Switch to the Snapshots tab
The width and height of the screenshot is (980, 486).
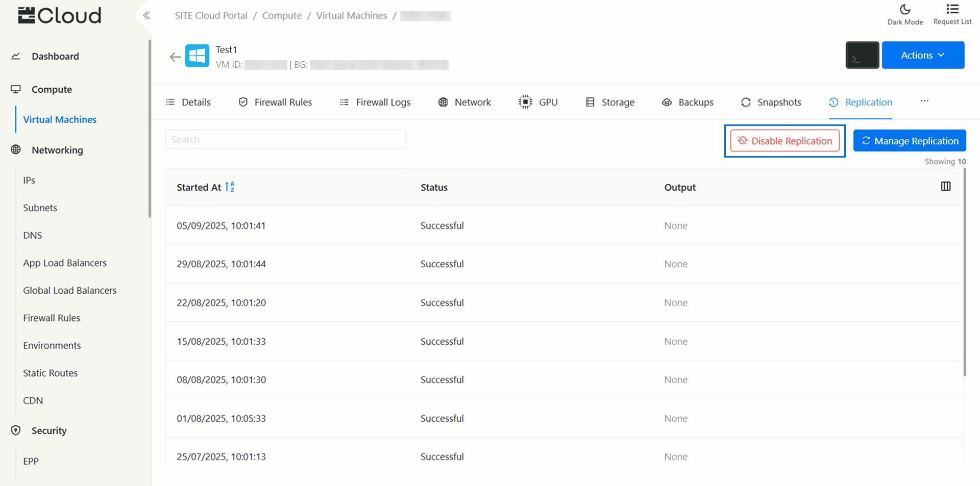(771, 102)
